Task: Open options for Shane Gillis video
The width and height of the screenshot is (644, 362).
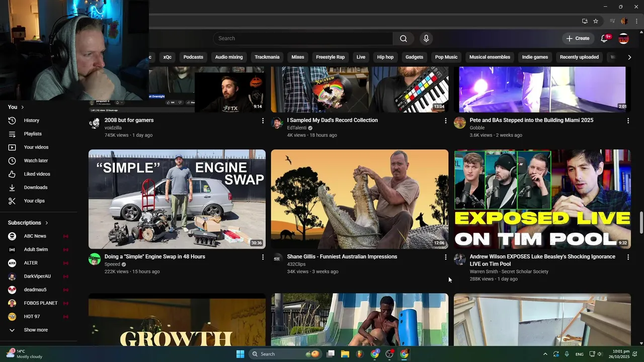Action: 445,257
